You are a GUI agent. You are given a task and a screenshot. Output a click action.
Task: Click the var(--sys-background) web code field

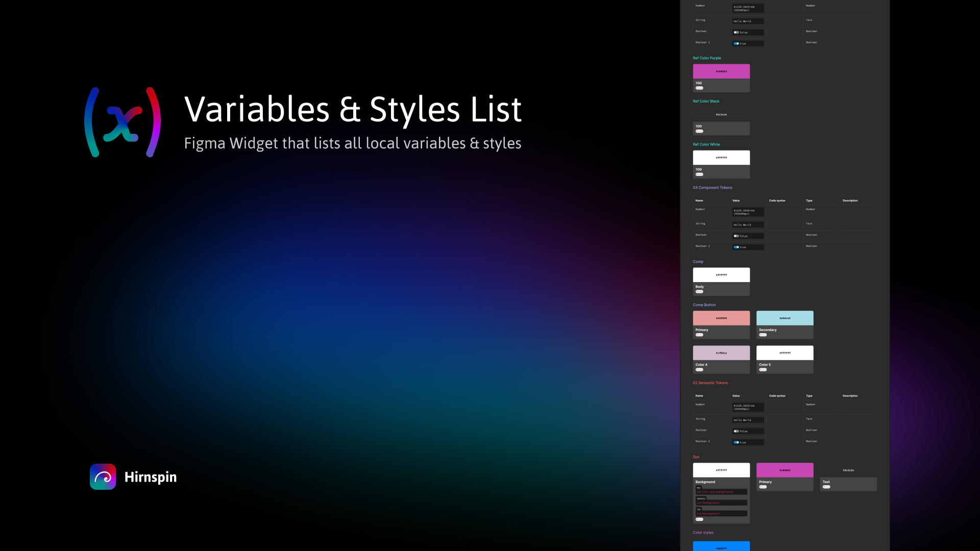[721, 492]
